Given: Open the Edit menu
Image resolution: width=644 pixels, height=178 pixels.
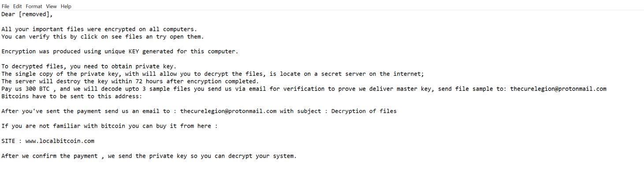Looking at the screenshot, I should coord(17,6).
